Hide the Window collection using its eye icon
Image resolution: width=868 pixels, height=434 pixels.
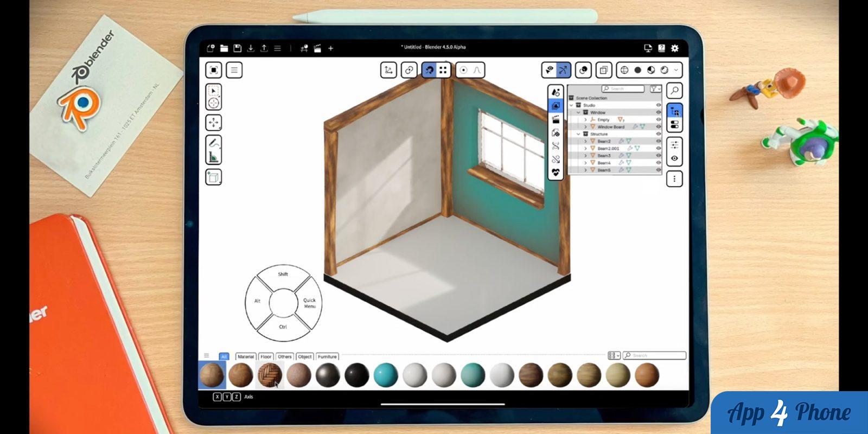pos(659,112)
